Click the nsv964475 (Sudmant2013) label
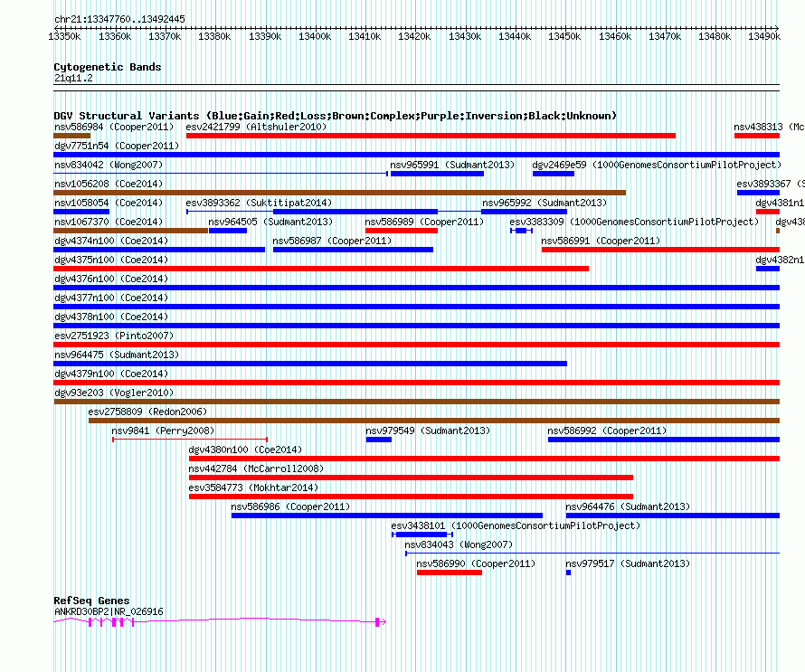 117,355
